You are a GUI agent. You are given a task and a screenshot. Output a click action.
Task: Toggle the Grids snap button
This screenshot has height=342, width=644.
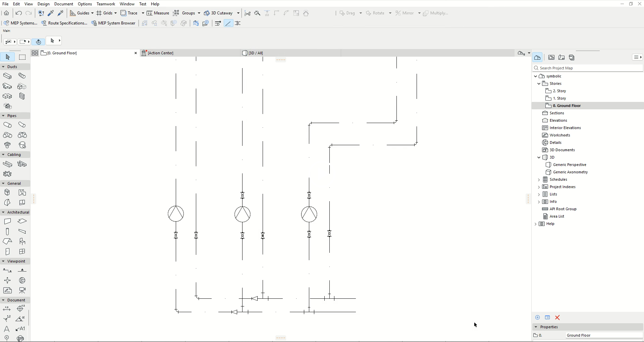(99, 13)
